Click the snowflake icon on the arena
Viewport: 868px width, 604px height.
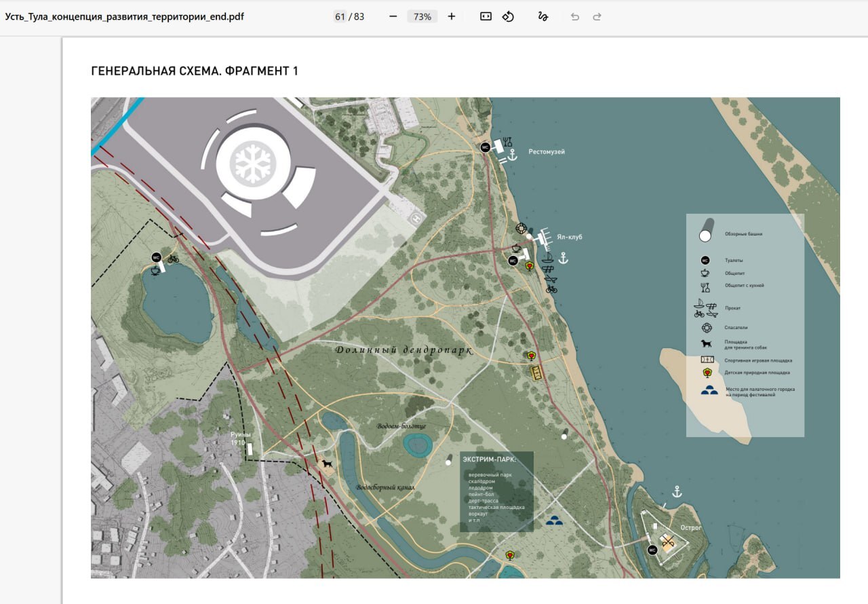(x=253, y=164)
